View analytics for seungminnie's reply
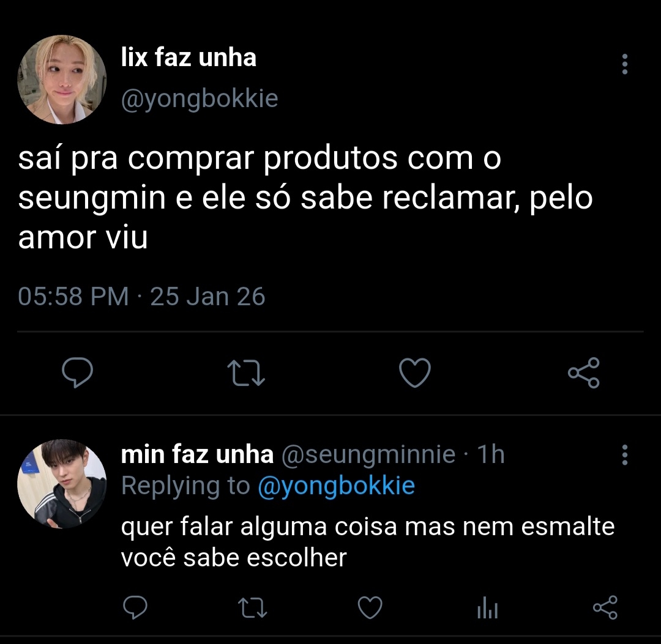This screenshot has height=644, width=661. tap(487, 608)
